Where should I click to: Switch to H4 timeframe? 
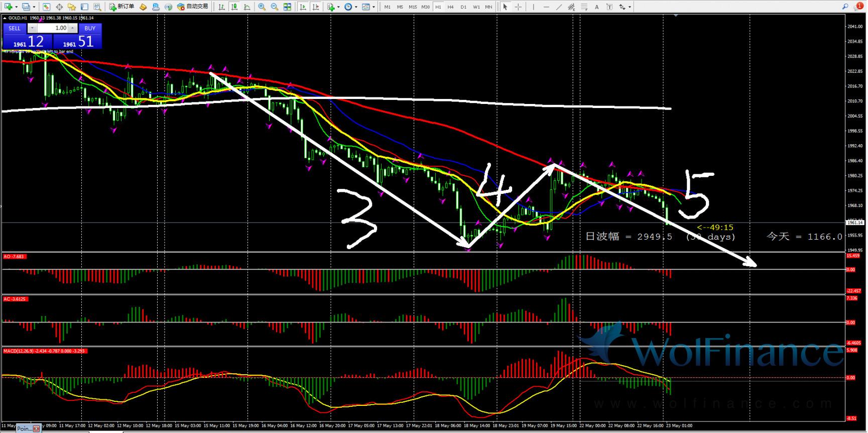point(451,7)
